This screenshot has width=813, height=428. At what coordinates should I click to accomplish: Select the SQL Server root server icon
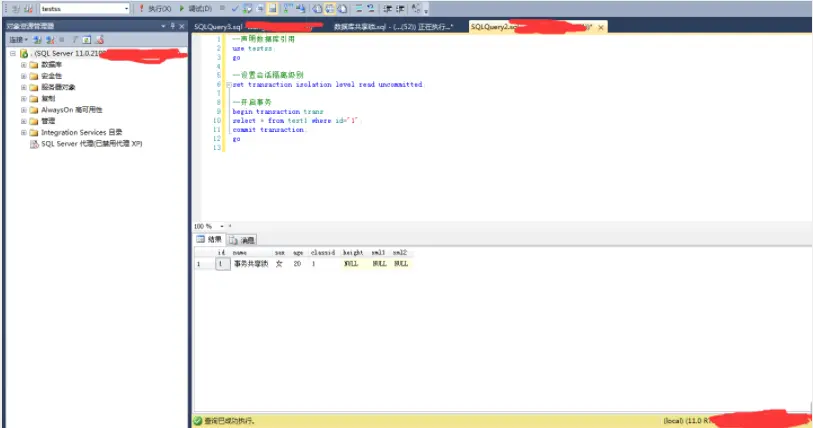click(24, 53)
